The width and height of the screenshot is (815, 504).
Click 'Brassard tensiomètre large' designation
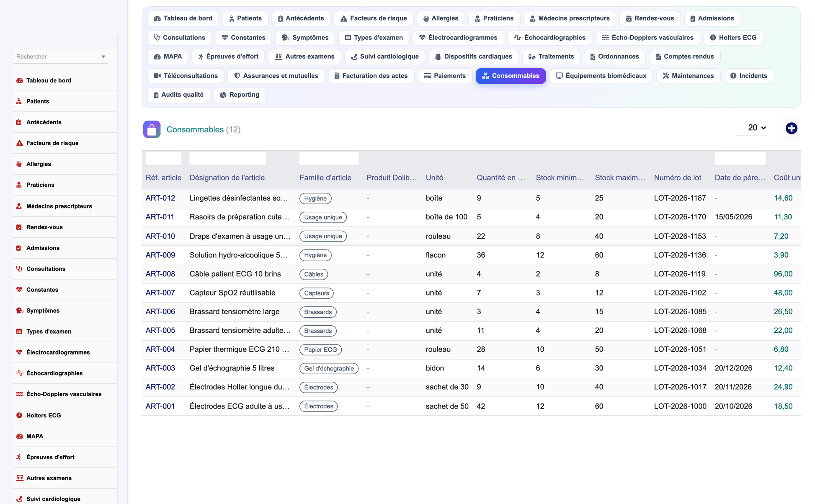coord(234,311)
